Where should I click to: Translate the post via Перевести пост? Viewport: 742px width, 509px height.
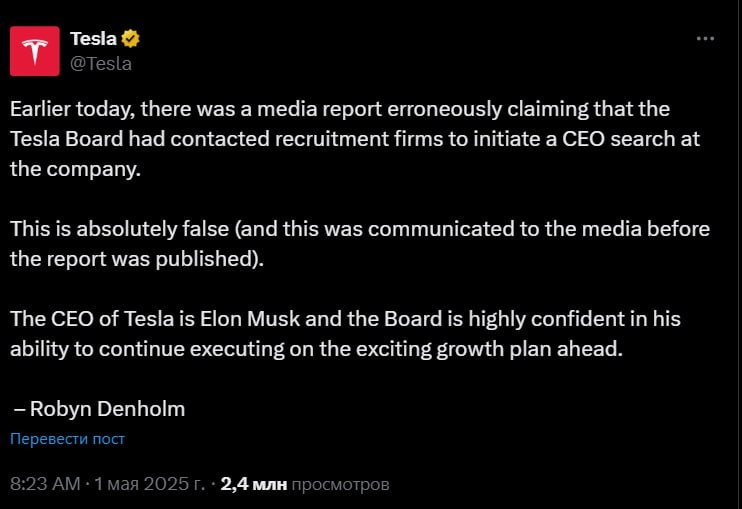67,439
